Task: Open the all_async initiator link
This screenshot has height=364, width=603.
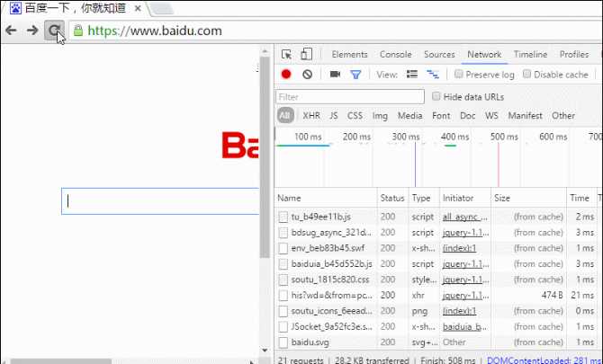Action: pos(465,217)
